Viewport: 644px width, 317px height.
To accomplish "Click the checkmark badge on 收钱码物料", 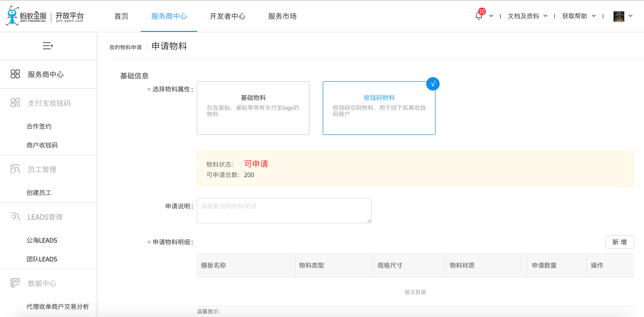I will [x=432, y=84].
